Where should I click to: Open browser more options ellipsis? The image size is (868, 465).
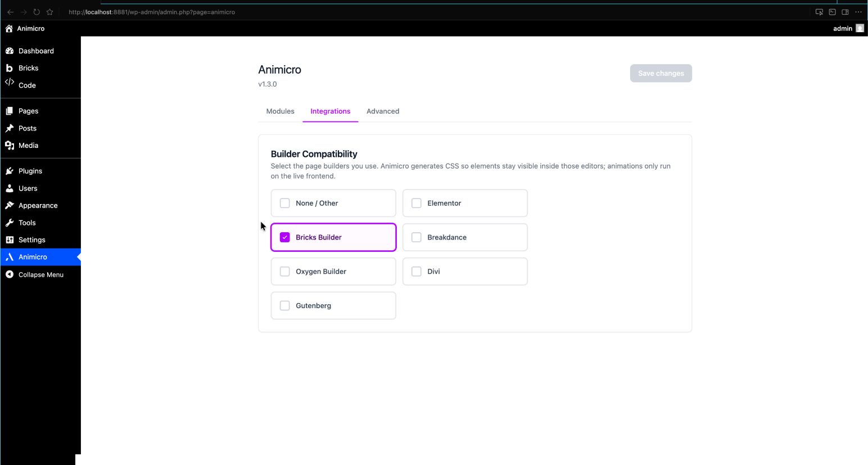(858, 12)
